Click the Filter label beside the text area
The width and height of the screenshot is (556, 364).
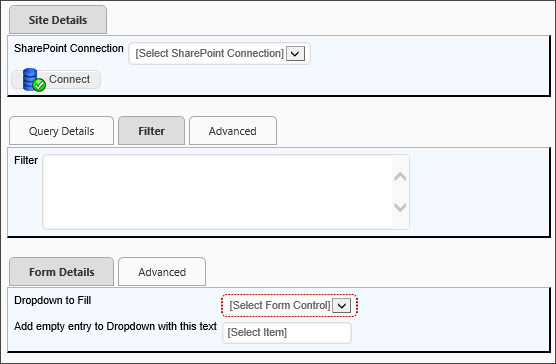click(x=26, y=160)
